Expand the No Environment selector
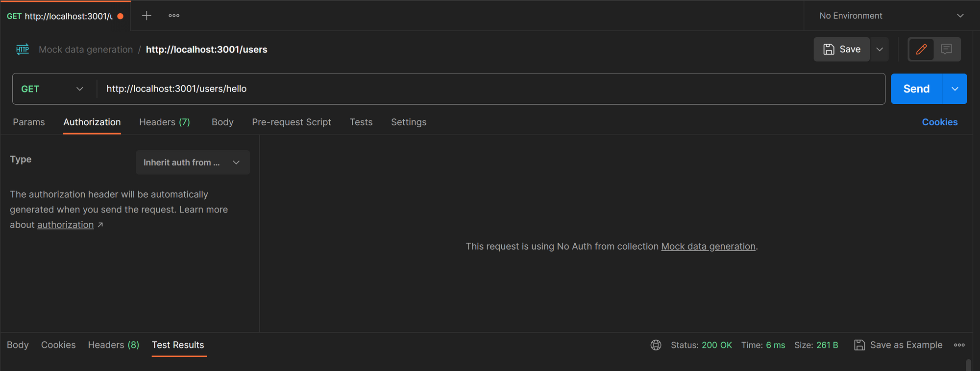This screenshot has width=980, height=371. (x=891, y=16)
